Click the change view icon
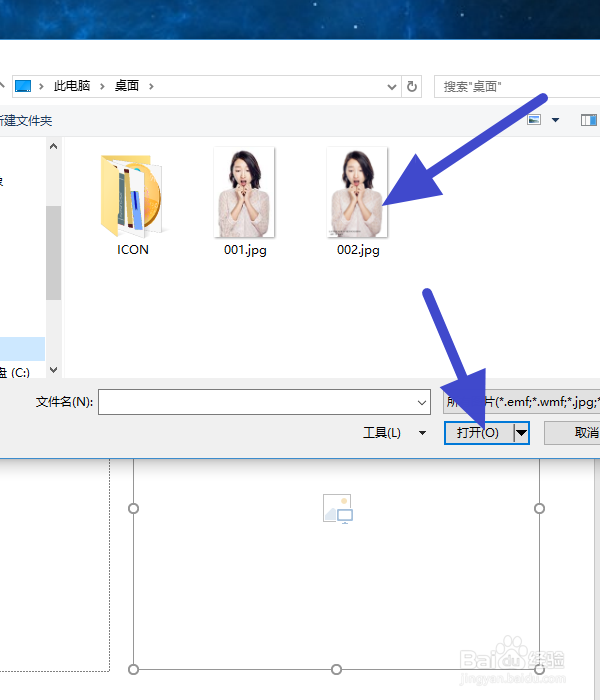 click(x=534, y=120)
